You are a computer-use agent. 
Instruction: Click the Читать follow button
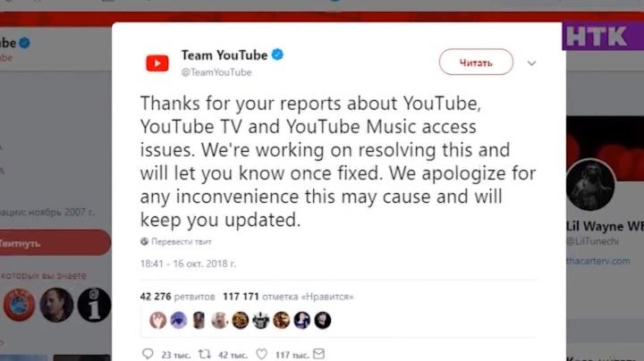pos(476,62)
